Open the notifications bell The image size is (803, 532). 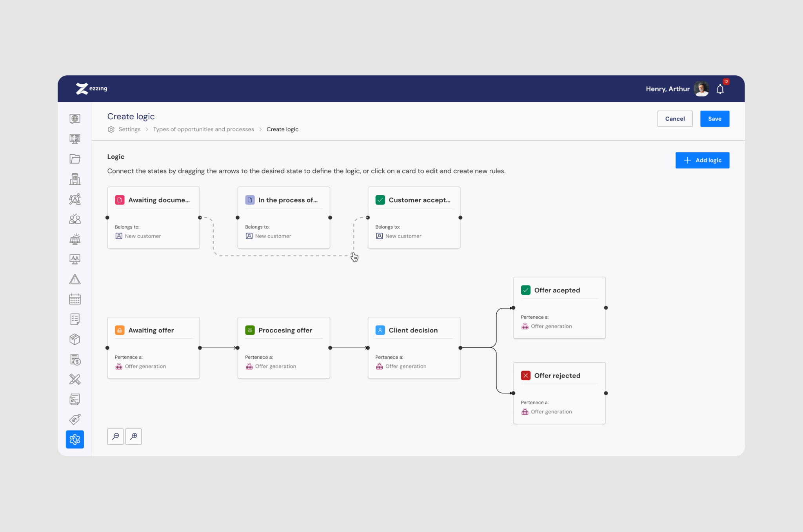[720, 89]
